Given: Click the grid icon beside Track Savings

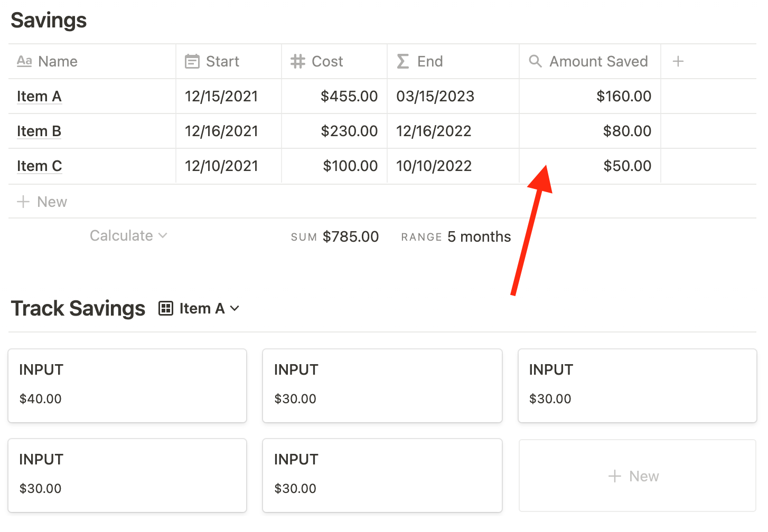Looking at the screenshot, I should coord(165,308).
